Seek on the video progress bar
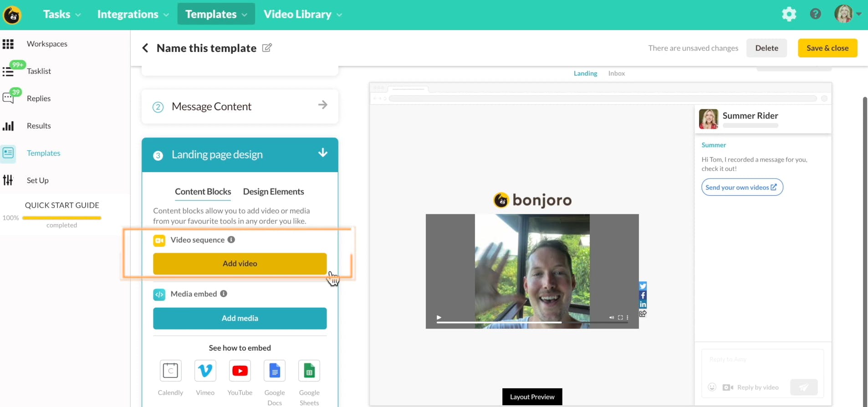Screen dimensions: 868x407 (x=532, y=322)
